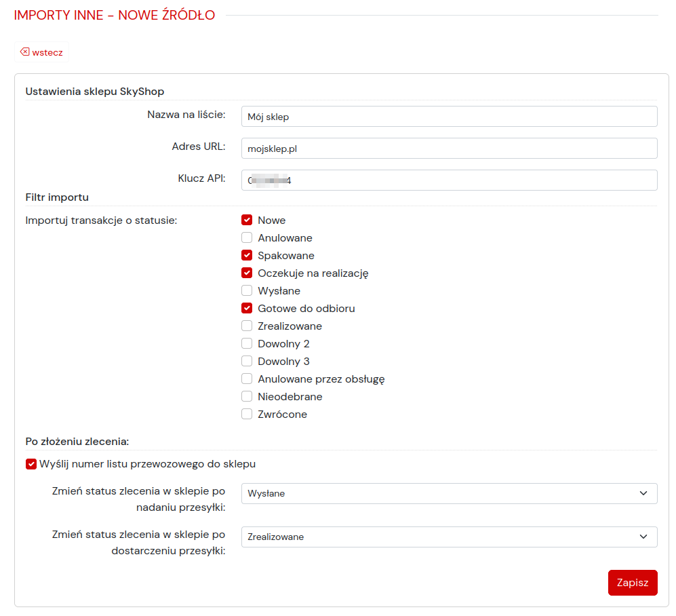Viewport: 676px width, 616px height.
Task: Check the 'Wysłane' status checkbox
Action: [247, 291]
